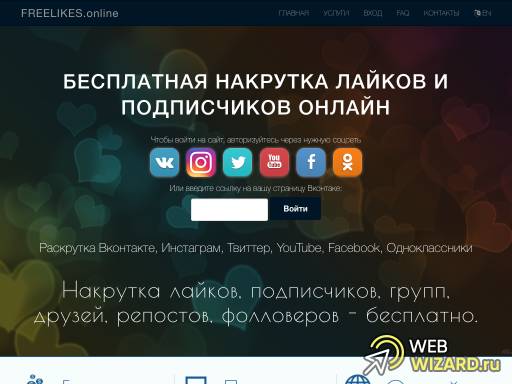Choose the Instagram login icon

click(201, 162)
